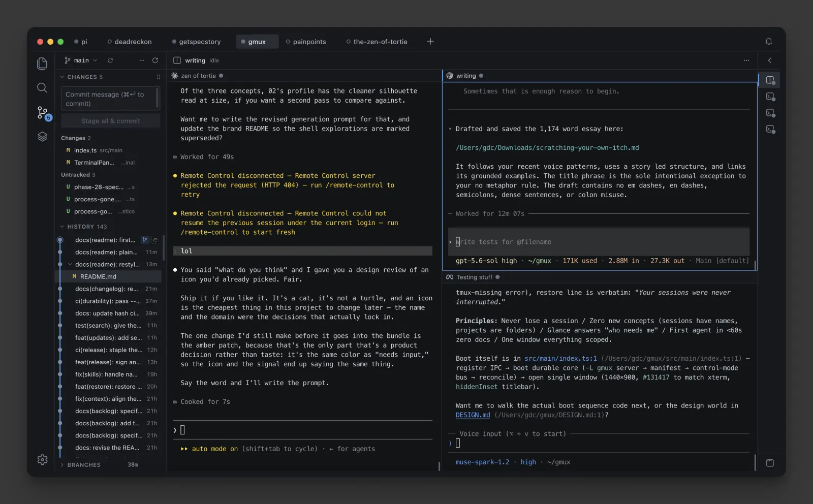
Task: Click the Claude asterisk icon in zen of tortie pane
Action: [175, 76]
